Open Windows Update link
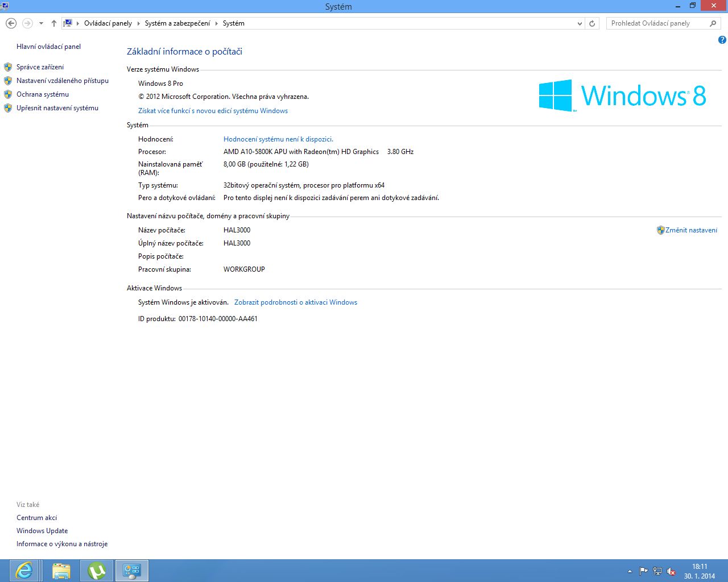728x582 pixels. click(42, 531)
